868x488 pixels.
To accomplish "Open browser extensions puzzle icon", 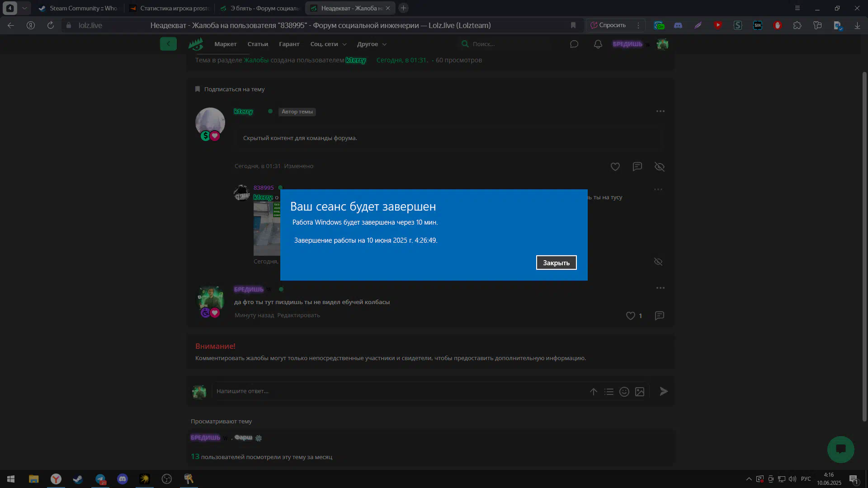I will pos(797,25).
